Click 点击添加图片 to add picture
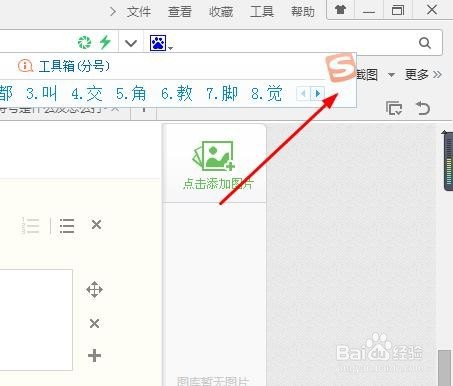 pos(217,166)
